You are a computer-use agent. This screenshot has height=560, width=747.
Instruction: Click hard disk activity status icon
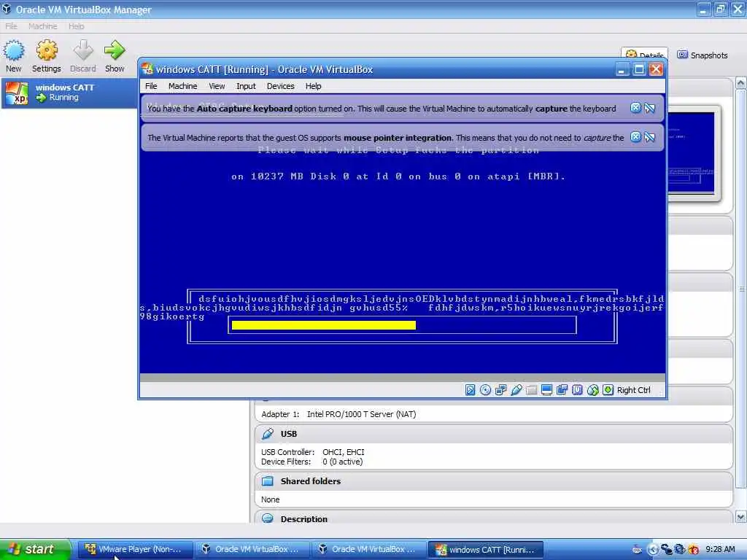pos(471,390)
